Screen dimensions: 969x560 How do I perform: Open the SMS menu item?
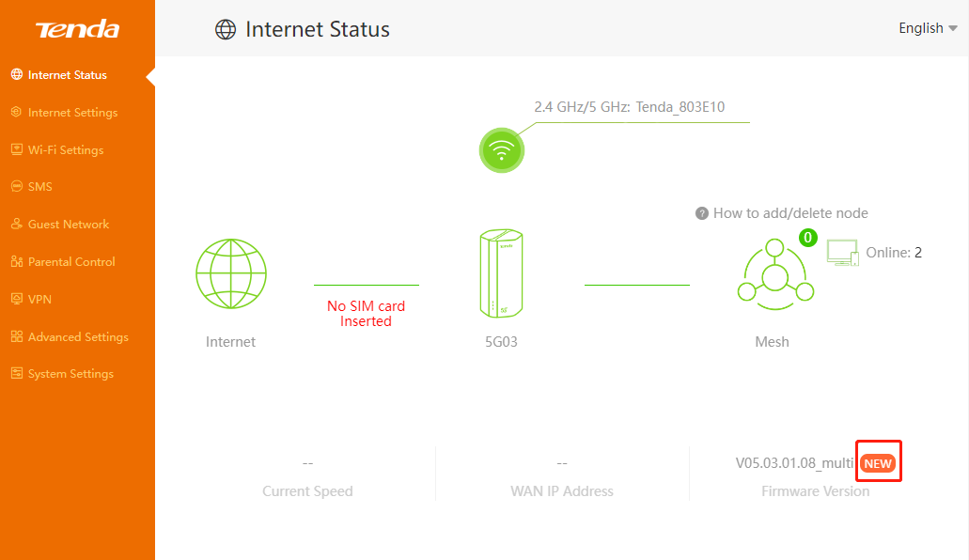(x=40, y=187)
